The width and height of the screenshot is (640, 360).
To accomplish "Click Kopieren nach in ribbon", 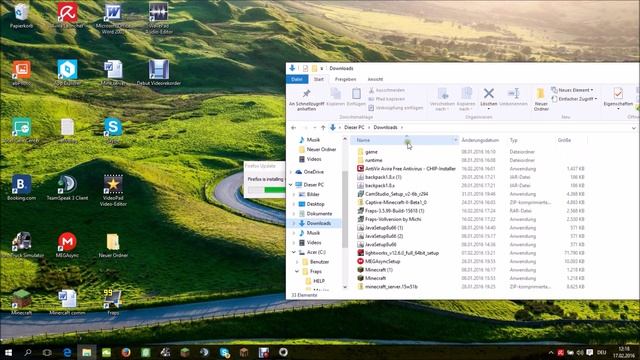I will point(466,100).
